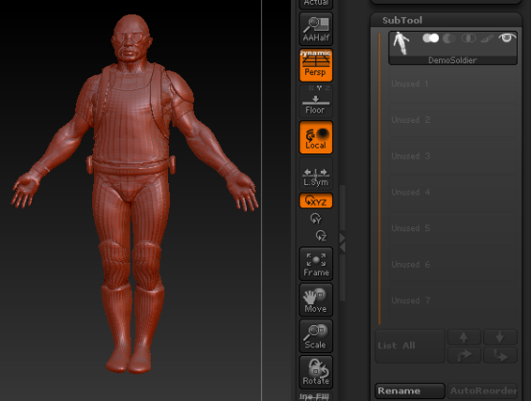
Task: Click the AutoReorder button
Action: (x=482, y=390)
